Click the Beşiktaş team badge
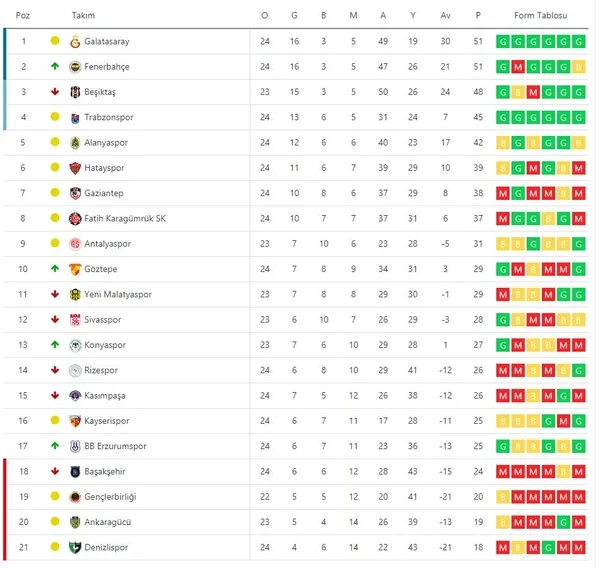 tap(75, 92)
